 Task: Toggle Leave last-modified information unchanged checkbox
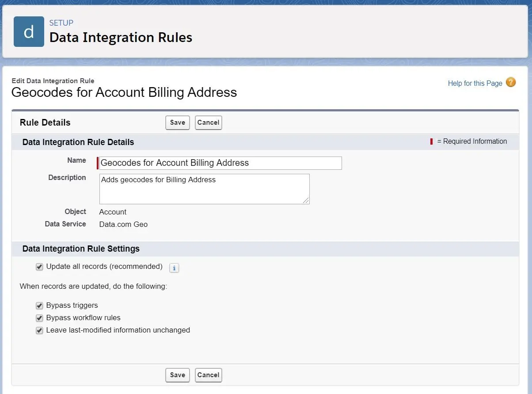39,330
